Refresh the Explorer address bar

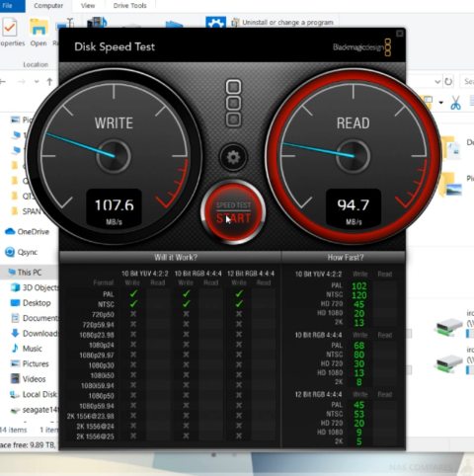(x=448, y=82)
